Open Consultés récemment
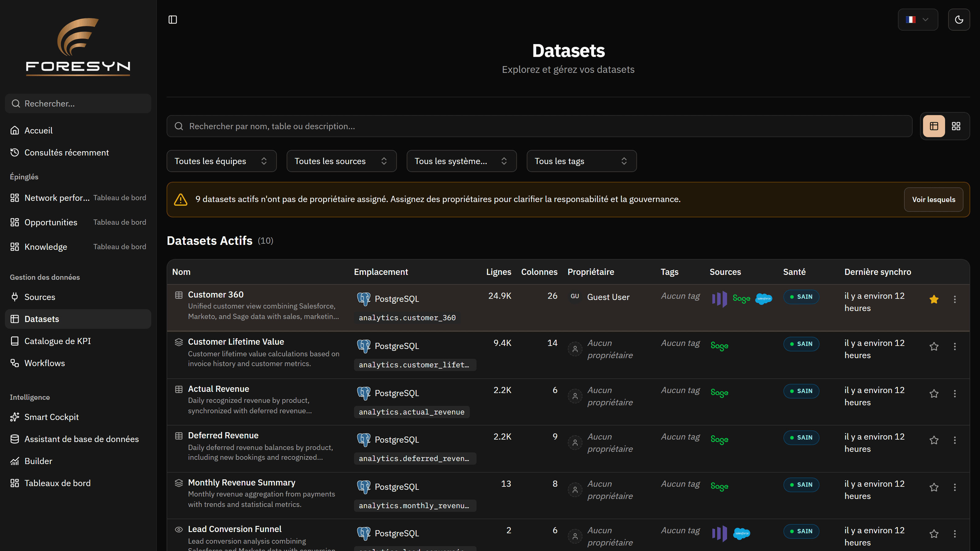 (x=78, y=152)
